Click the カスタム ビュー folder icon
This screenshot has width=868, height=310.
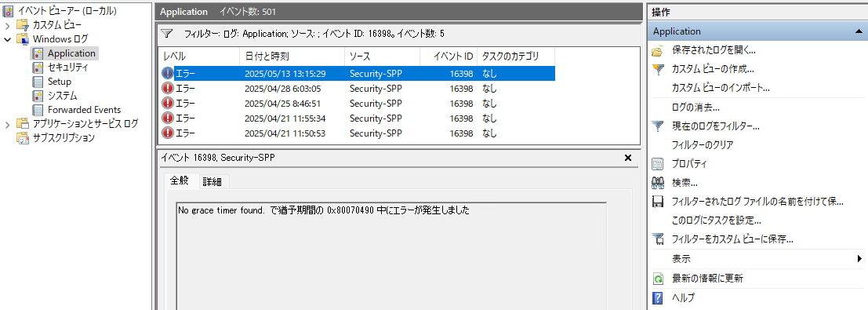tap(23, 25)
